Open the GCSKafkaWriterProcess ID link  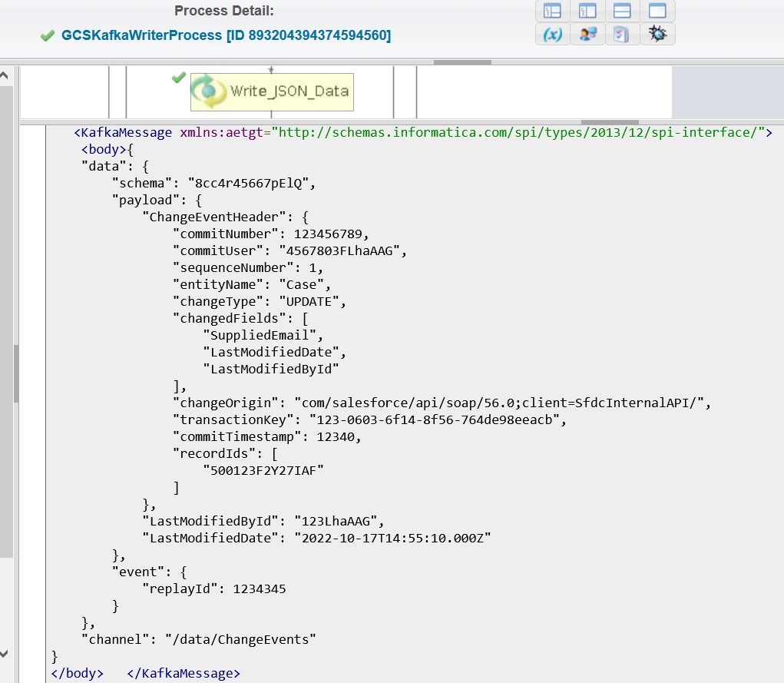(226, 35)
